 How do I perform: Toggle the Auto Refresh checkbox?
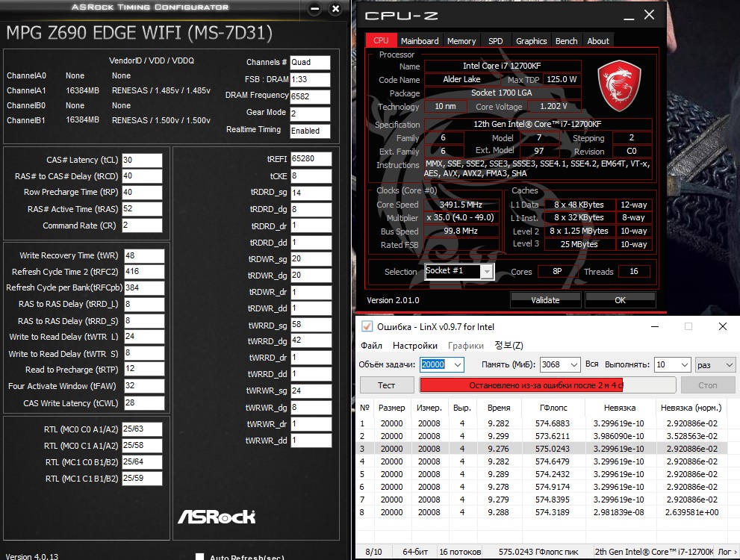tap(199, 557)
